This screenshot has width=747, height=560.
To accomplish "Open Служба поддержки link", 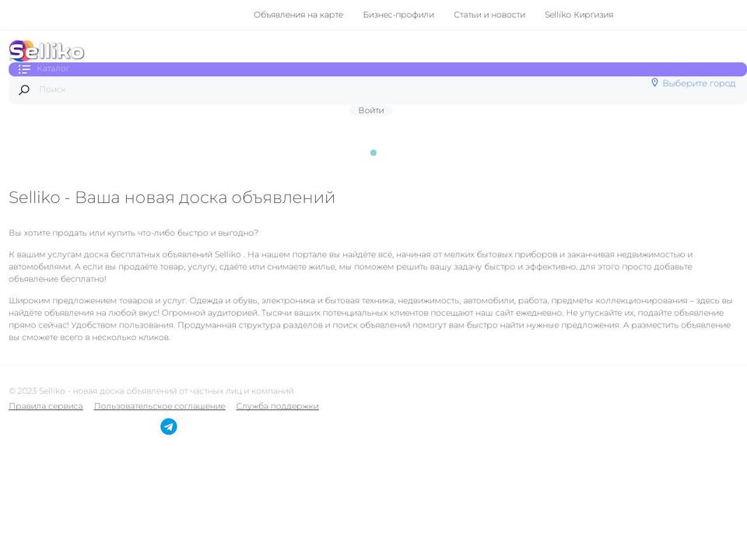I will [x=277, y=406].
